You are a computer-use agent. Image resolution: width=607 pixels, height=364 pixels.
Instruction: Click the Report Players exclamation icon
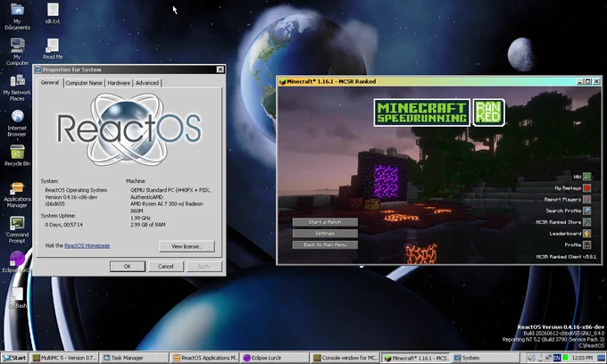coord(586,199)
